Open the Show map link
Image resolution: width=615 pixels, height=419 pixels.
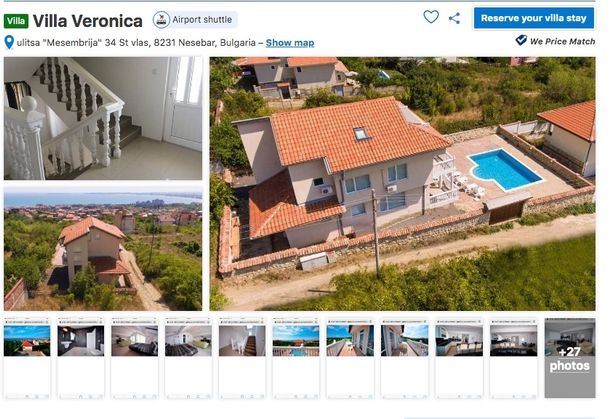290,43
